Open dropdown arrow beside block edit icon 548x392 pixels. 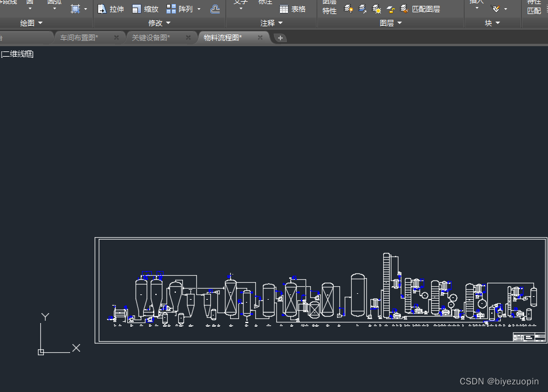(x=506, y=9)
